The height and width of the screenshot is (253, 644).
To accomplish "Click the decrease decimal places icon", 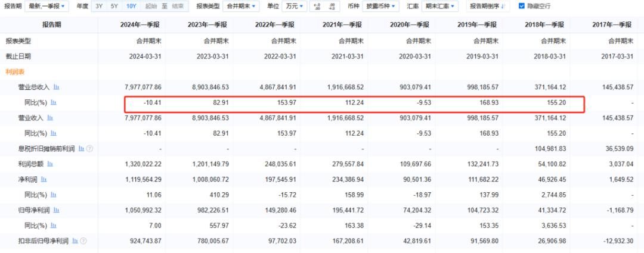I will (x=332, y=6).
